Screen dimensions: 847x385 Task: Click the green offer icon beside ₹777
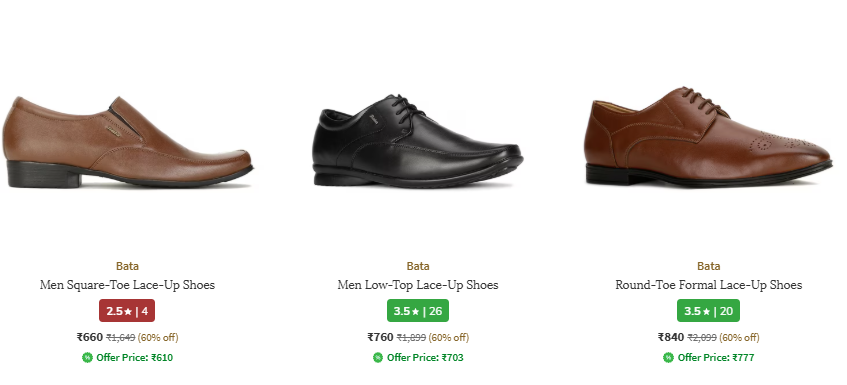coord(668,357)
